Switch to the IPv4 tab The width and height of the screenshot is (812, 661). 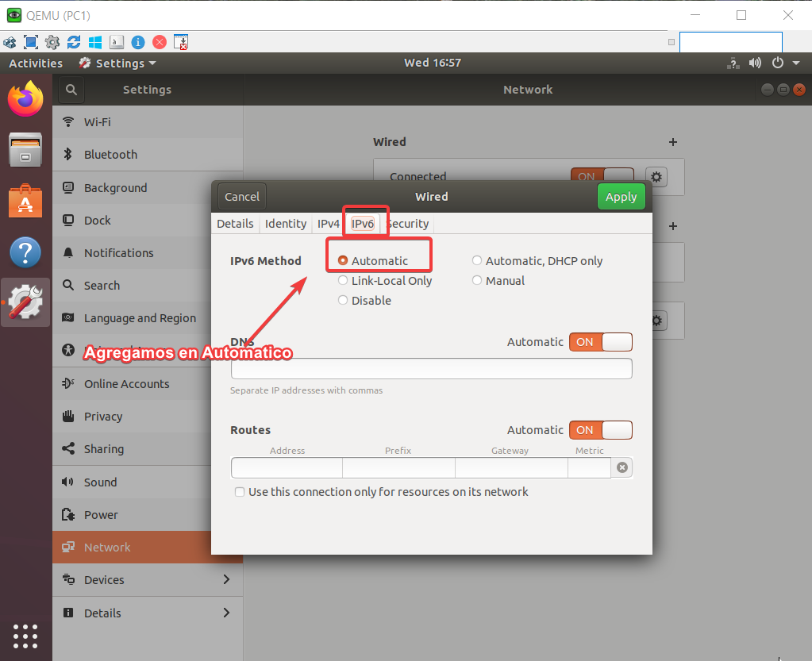coord(329,224)
